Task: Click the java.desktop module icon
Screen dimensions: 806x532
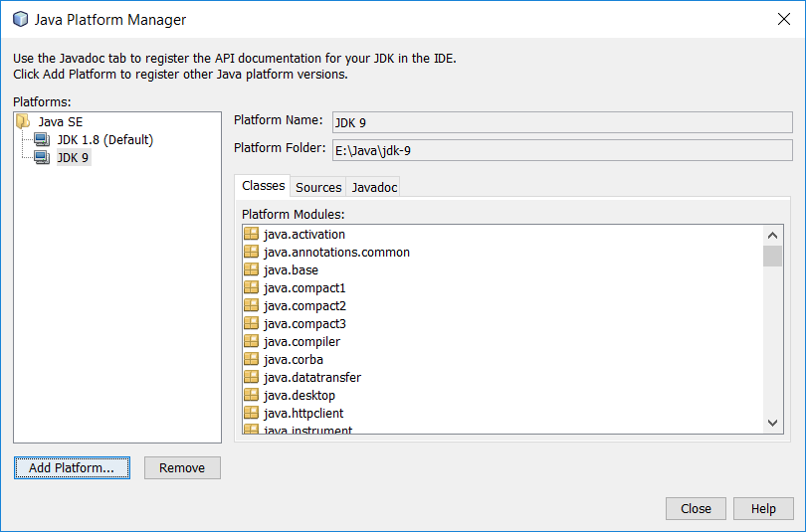Action: [x=251, y=396]
